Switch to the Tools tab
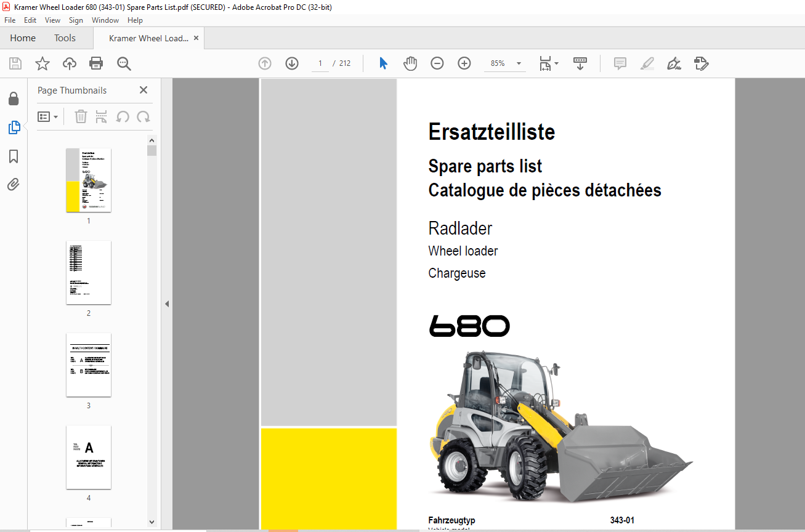The height and width of the screenshot is (532, 805). pyautogui.click(x=65, y=38)
